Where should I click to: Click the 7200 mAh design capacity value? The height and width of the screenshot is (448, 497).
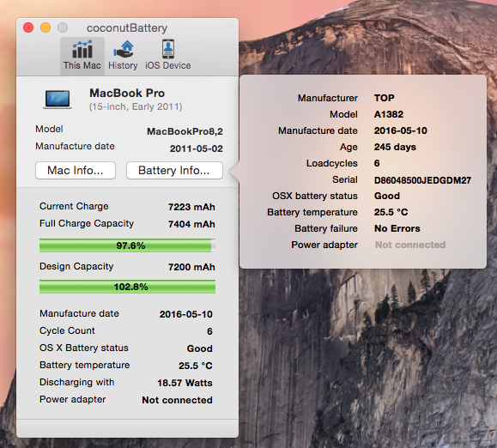point(191,267)
